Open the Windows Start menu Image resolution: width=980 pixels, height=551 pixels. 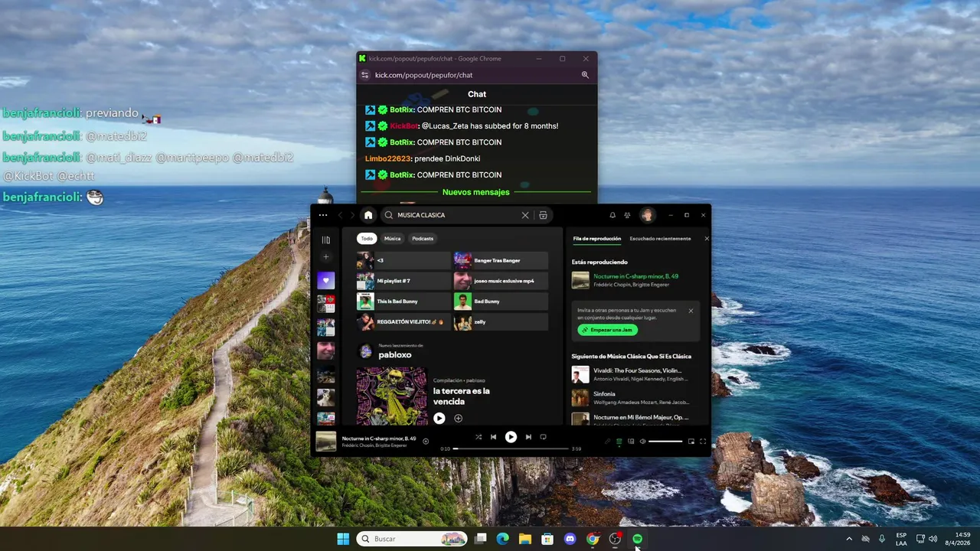pyautogui.click(x=343, y=539)
